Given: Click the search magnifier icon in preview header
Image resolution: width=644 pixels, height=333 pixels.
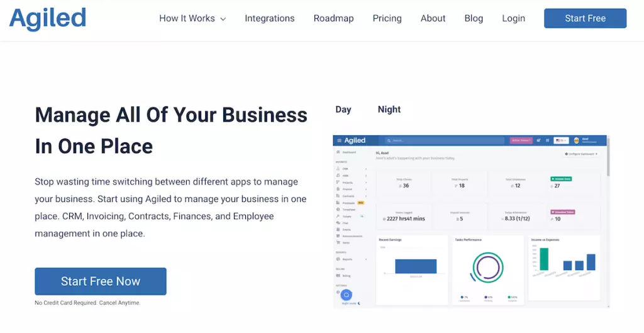Looking at the screenshot, I should 389,140.
